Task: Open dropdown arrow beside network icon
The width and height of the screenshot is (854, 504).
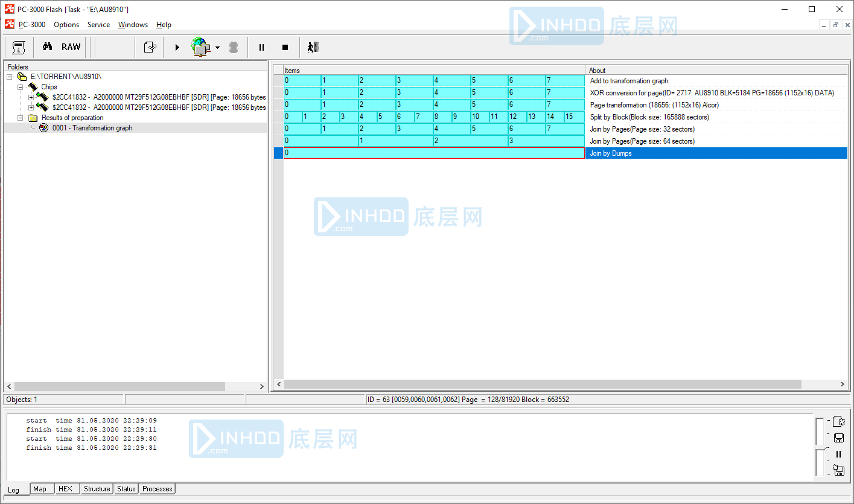Action: point(217,48)
